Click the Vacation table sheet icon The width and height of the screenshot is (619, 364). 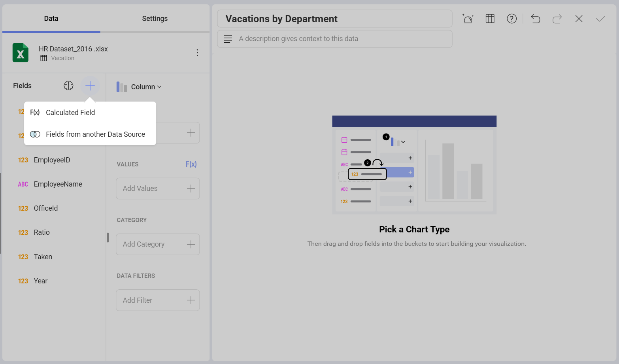coord(43,58)
